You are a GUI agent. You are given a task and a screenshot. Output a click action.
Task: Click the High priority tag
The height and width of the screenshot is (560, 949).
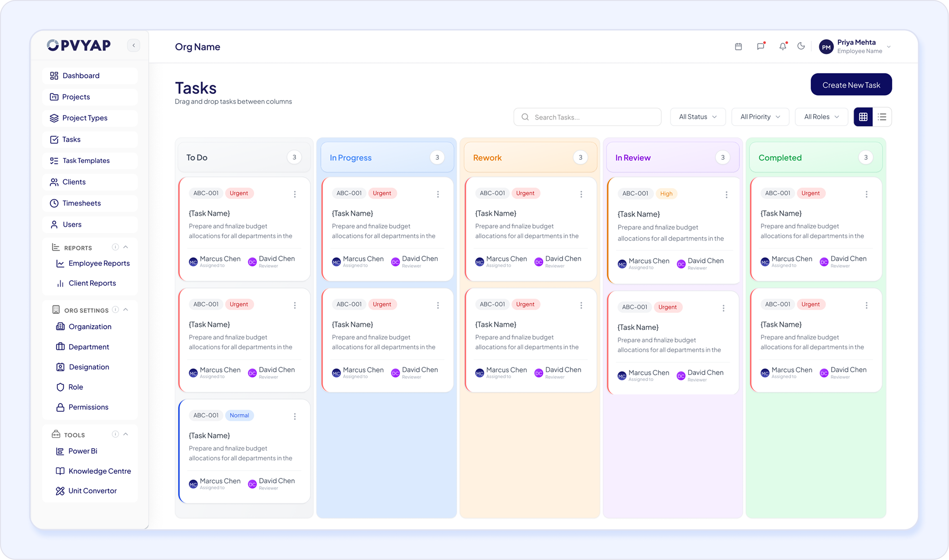(666, 194)
